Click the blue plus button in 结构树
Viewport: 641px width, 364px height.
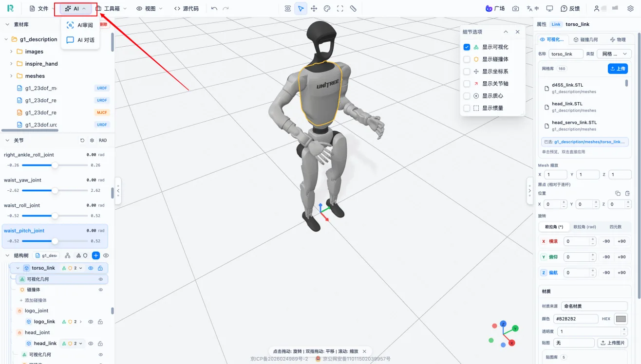tap(96, 255)
